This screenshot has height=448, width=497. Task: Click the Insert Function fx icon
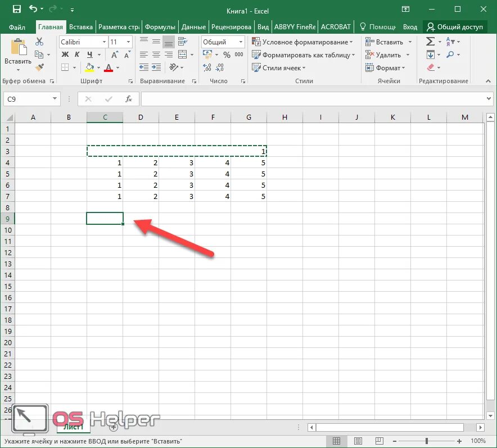click(128, 99)
